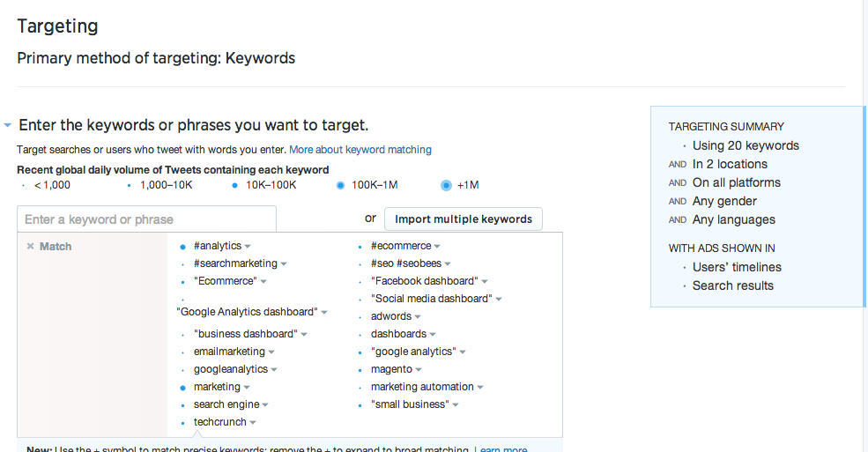Click the X icon beside Match
The width and height of the screenshot is (868, 452).
(30, 247)
